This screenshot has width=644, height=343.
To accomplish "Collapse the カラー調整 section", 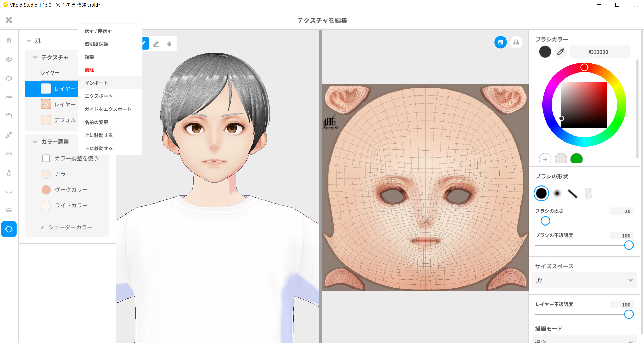I will [35, 142].
